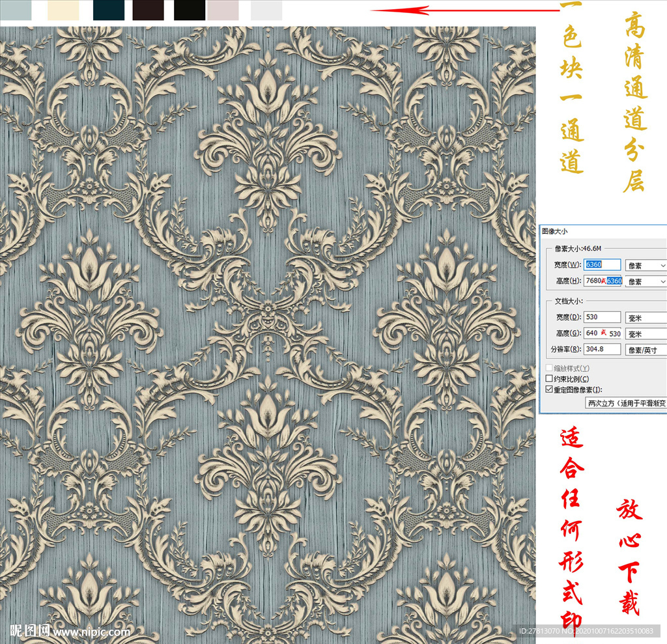667x644 pixels.
Task: Click the 图像大小 dialog title
Action: pos(555,231)
